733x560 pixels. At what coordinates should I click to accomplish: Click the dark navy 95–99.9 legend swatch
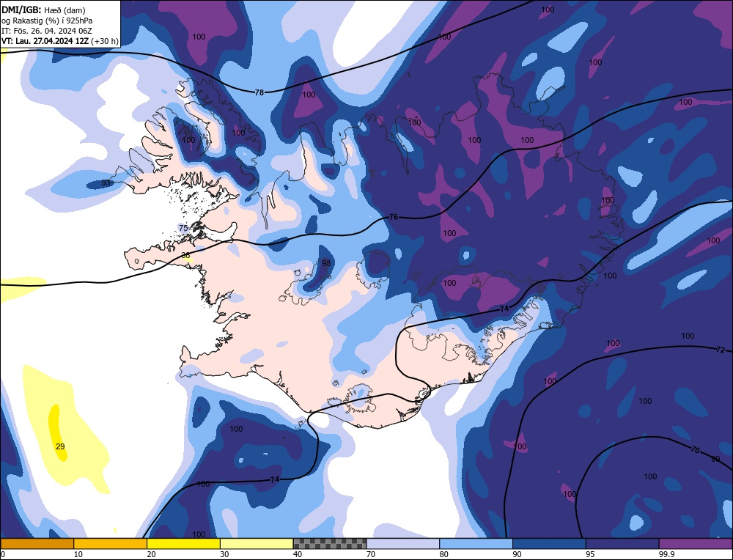(622, 544)
